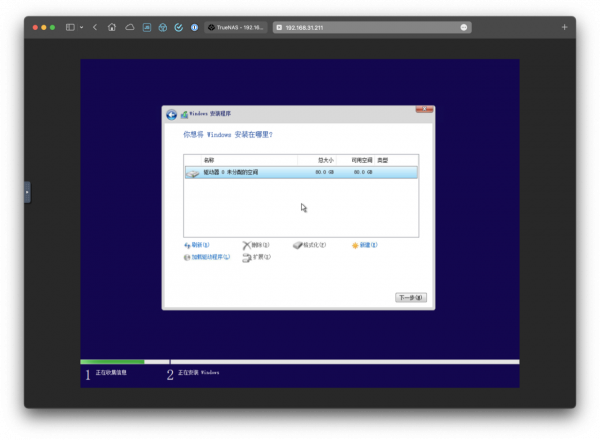Click the JS extension toolbar icon
600x440 pixels.
click(x=147, y=27)
